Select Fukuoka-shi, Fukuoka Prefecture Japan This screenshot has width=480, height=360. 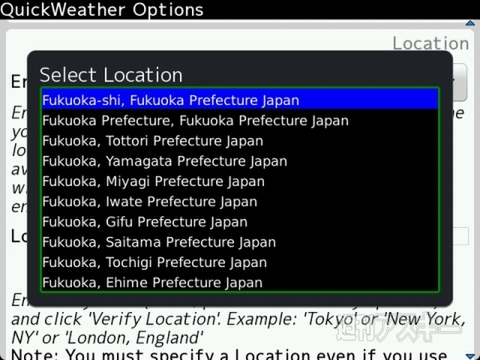[240, 100]
